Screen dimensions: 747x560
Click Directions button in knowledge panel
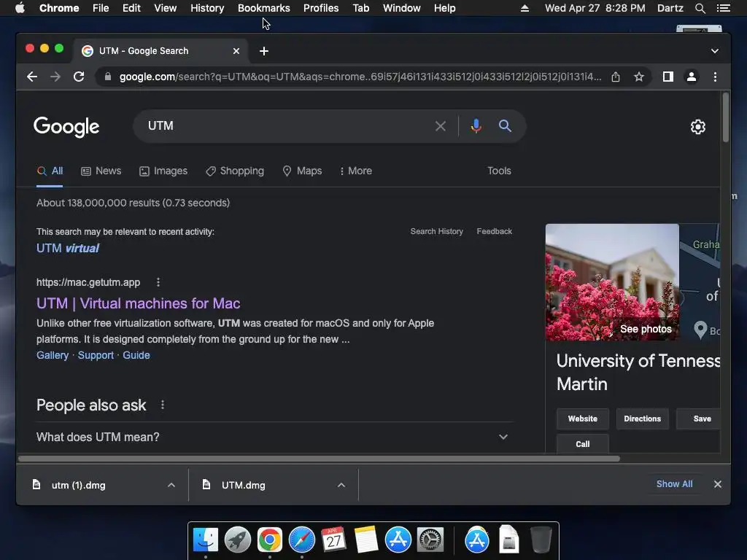[642, 419]
